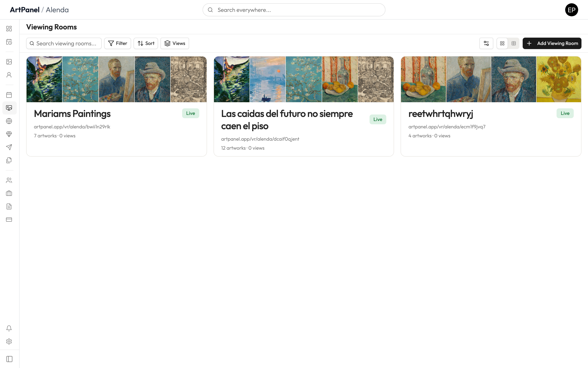Click still life lemons thumbnail in Las caidas
The image size is (588, 368).
pyautogui.click(x=340, y=79)
